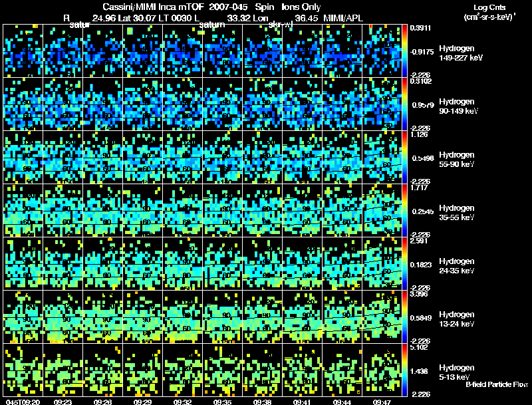Open the 35-55 keV panel at 09:47
This screenshot has width=532, height=405.
(382, 211)
